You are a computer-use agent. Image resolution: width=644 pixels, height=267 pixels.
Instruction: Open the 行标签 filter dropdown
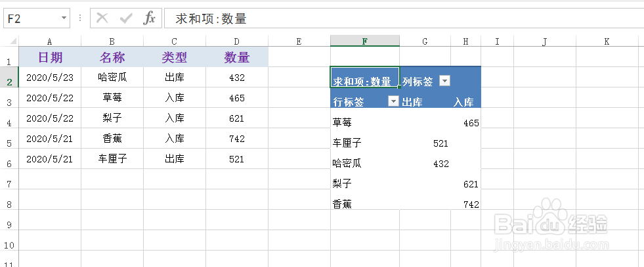[393, 102]
